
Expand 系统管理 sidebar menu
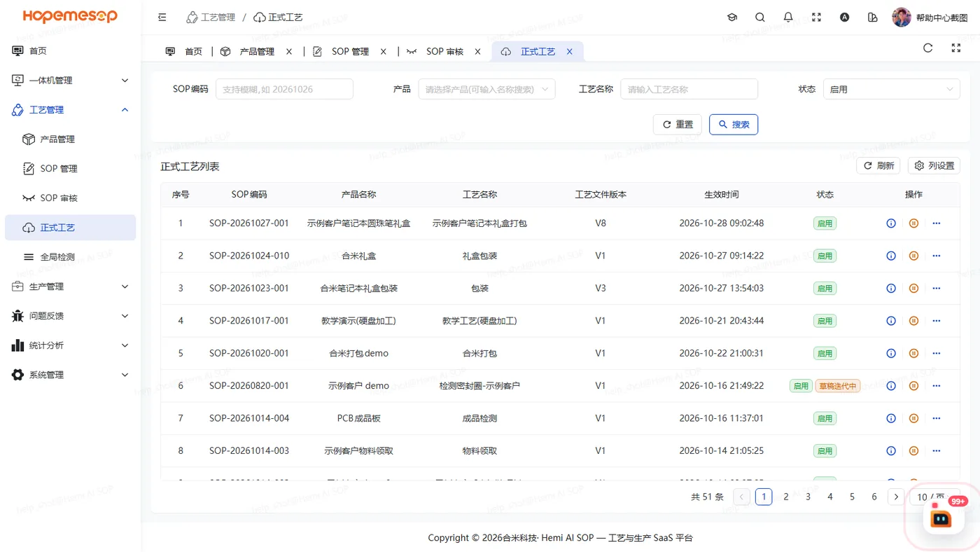(71, 375)
